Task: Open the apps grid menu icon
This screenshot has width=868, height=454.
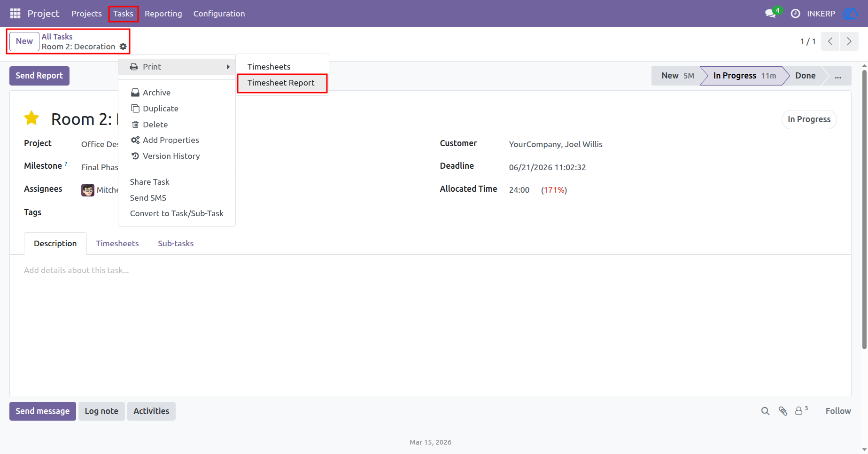Action: (x=15, y=14)
